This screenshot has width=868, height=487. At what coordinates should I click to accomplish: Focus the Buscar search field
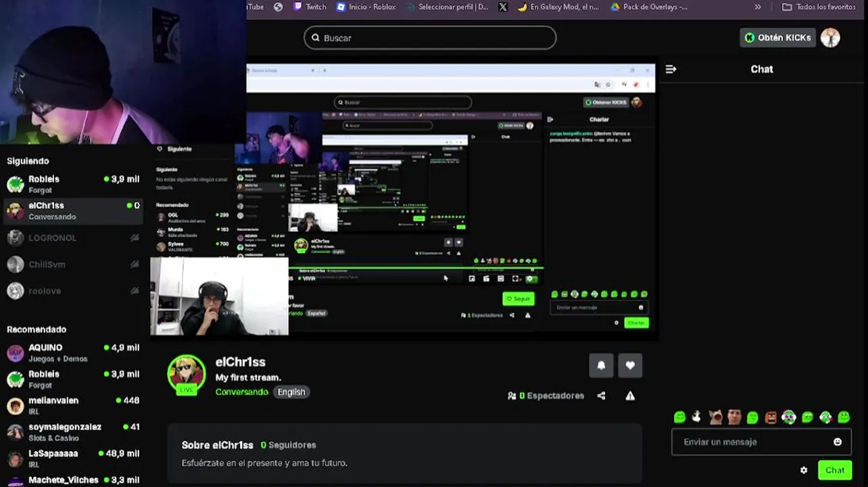(430, 38)
